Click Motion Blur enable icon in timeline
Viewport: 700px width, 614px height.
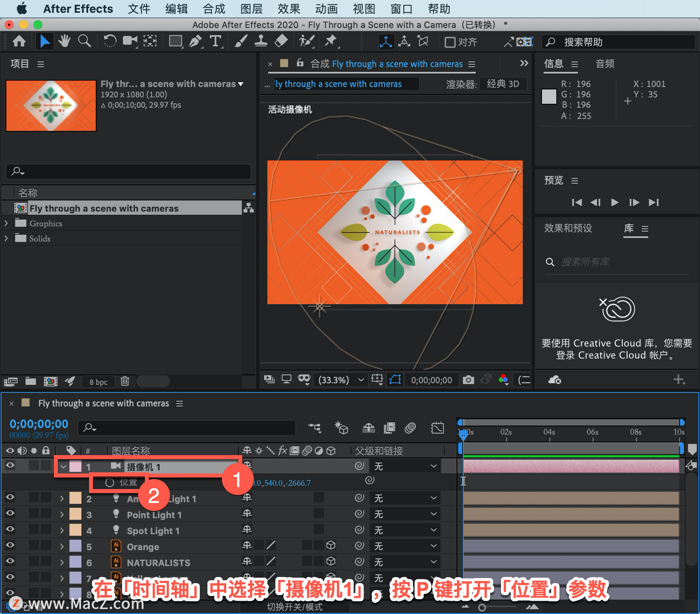[410, 428]
